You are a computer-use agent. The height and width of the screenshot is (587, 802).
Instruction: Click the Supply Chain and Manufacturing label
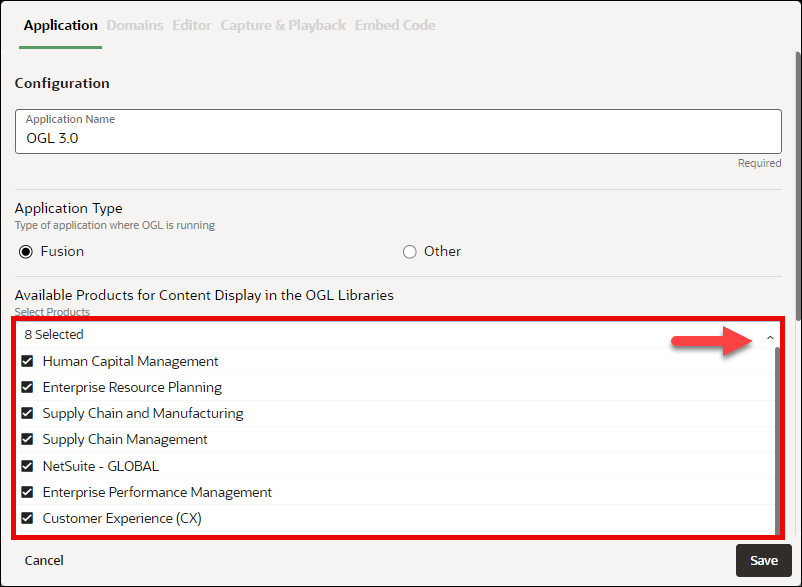click(x=143, y=413)
